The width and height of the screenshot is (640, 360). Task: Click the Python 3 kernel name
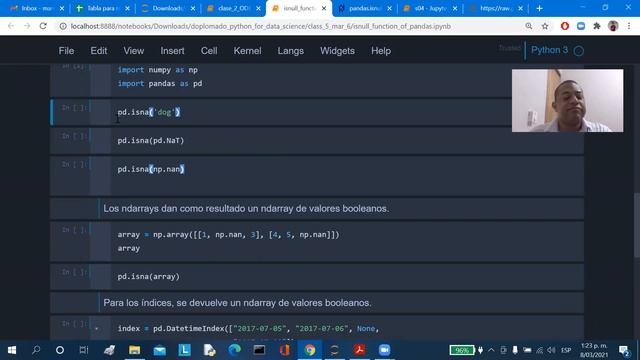point(549,50)
